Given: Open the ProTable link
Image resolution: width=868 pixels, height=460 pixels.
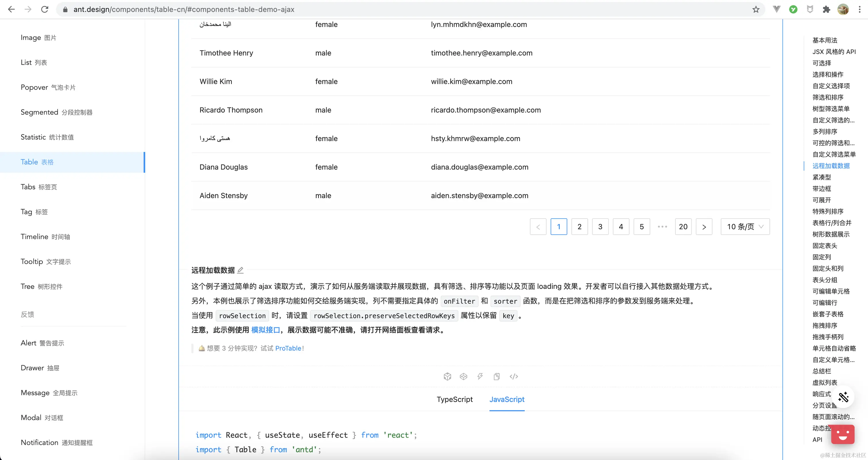Looking at the screenshot, I should [288, 348].
